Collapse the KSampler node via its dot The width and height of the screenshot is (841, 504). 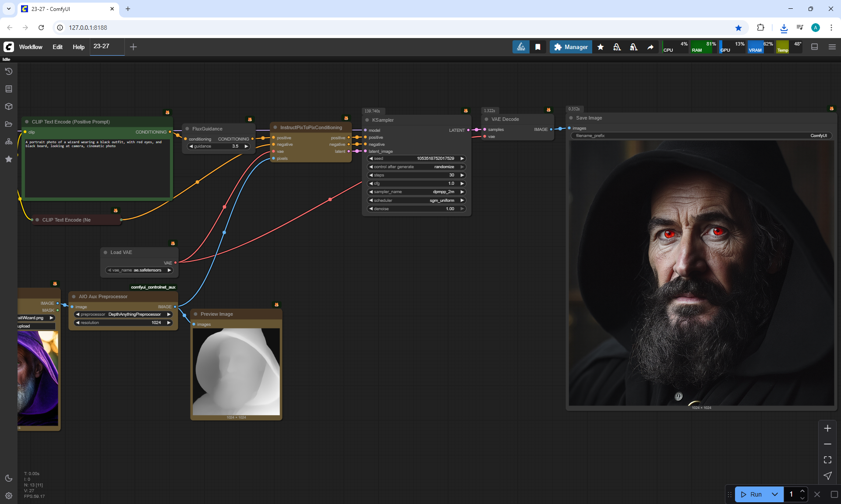(367, 120)
